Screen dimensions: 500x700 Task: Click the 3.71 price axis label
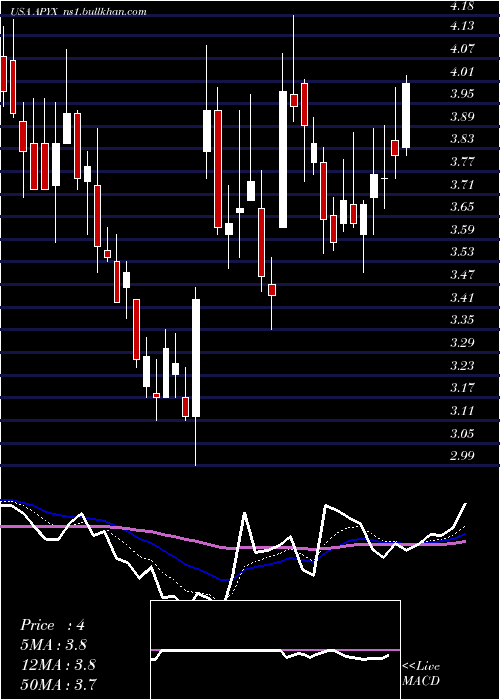point(462,184)
